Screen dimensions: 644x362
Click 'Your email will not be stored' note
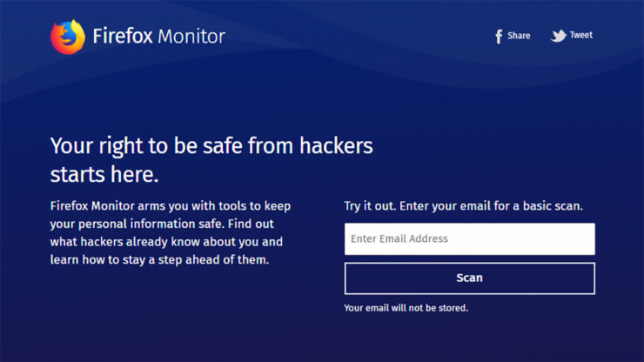[x=406, y=308]
